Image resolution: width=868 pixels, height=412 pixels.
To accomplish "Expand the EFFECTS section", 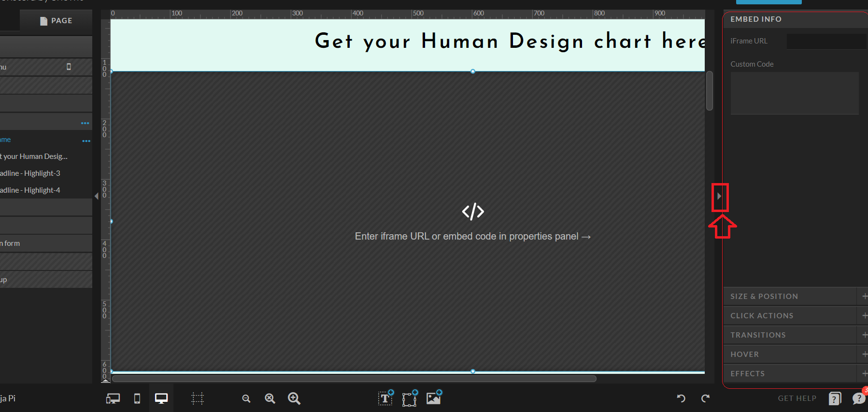I will [796, 374].
